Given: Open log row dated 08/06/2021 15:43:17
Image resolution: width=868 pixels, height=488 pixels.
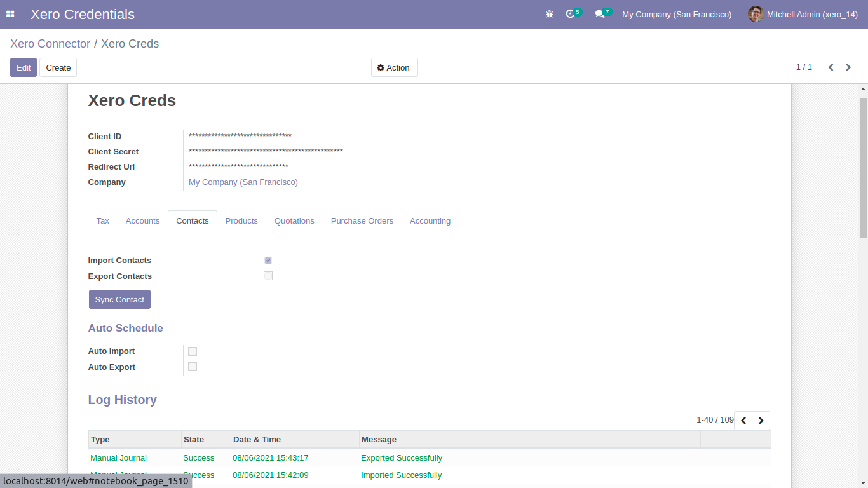Looking at the screenshot, I should [x=430, y=457].
